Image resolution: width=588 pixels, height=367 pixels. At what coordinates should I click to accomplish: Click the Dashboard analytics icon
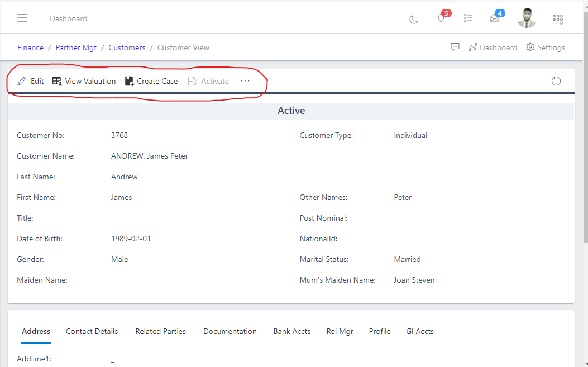493,47
